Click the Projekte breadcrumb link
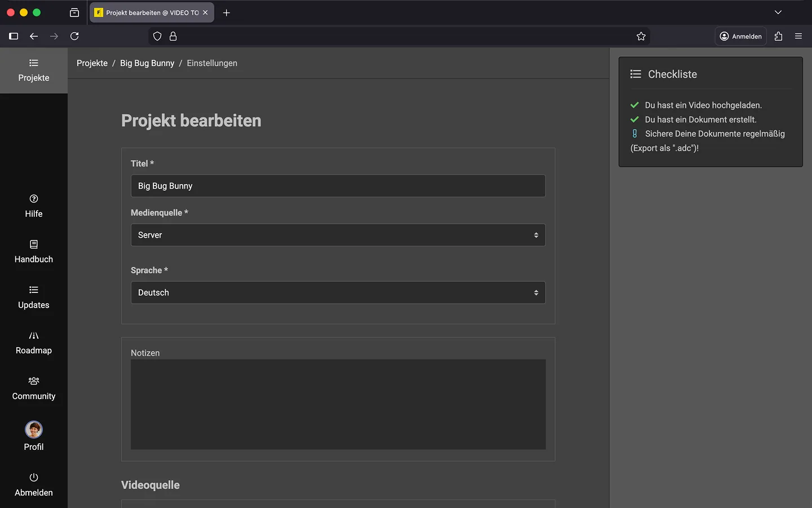Viewport: 812px width, 508px height. [x=92, y=63]
